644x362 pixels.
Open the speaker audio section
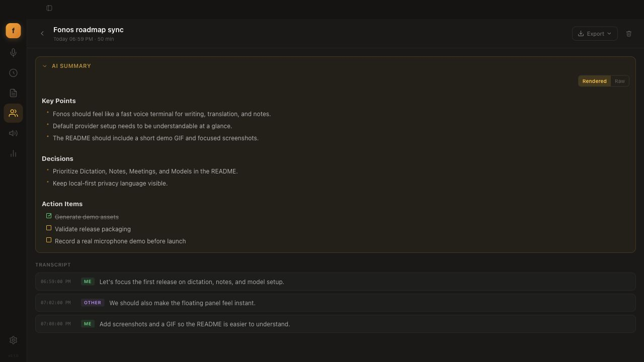13,133
